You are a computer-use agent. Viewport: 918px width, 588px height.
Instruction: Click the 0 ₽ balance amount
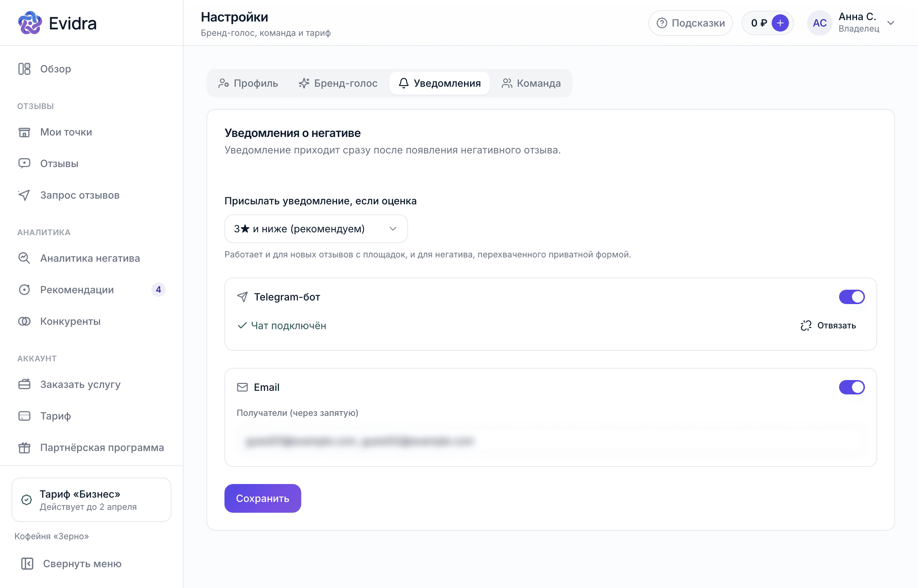(x=759, y=23)
